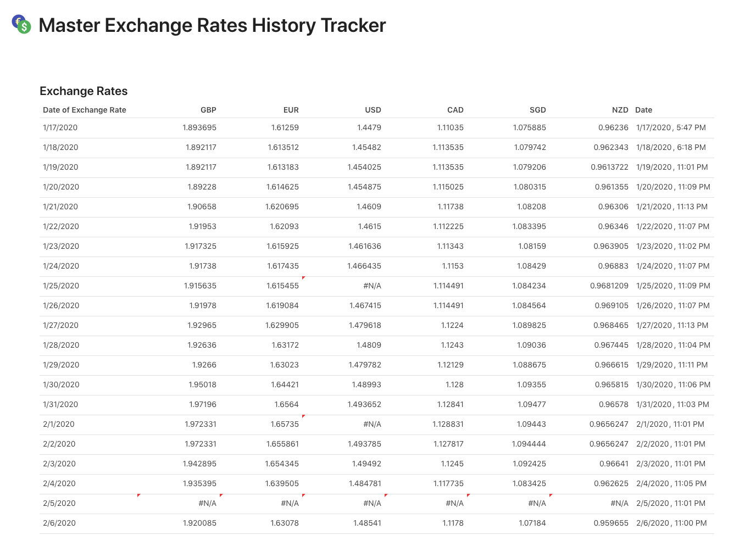Select the #N/A GBP cell for 2/5/2020
This screenshot has height=546, width=756.
pos(207,503)
